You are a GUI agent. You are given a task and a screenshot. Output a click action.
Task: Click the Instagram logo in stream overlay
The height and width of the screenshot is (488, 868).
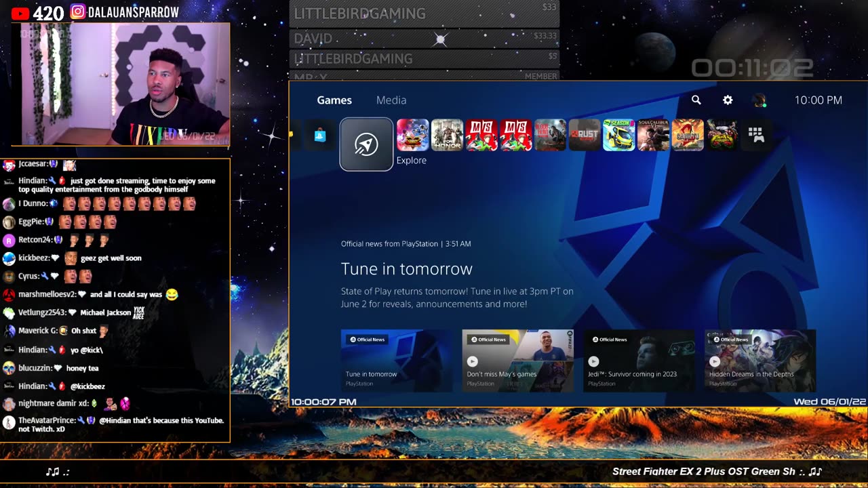tap(78, 12)
